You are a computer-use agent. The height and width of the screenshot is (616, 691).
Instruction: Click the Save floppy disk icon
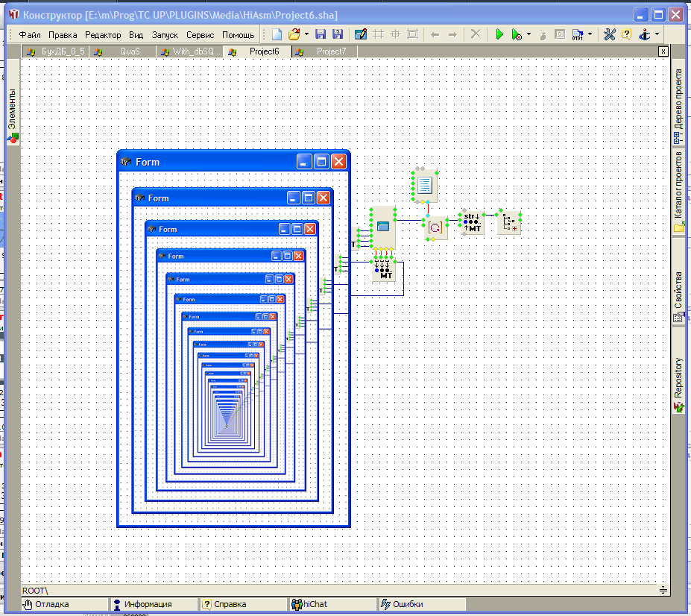pyautogui.click(x=321, y=34)
